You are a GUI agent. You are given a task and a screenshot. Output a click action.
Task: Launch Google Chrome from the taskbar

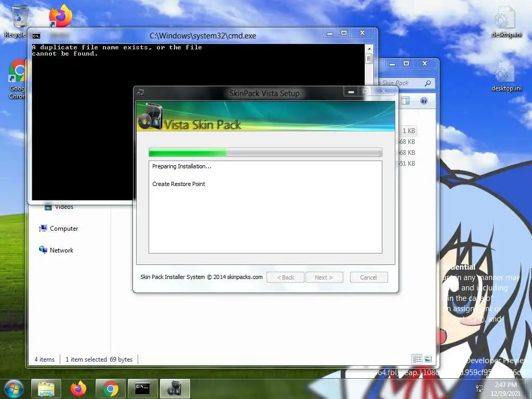[x=111, y=389]
